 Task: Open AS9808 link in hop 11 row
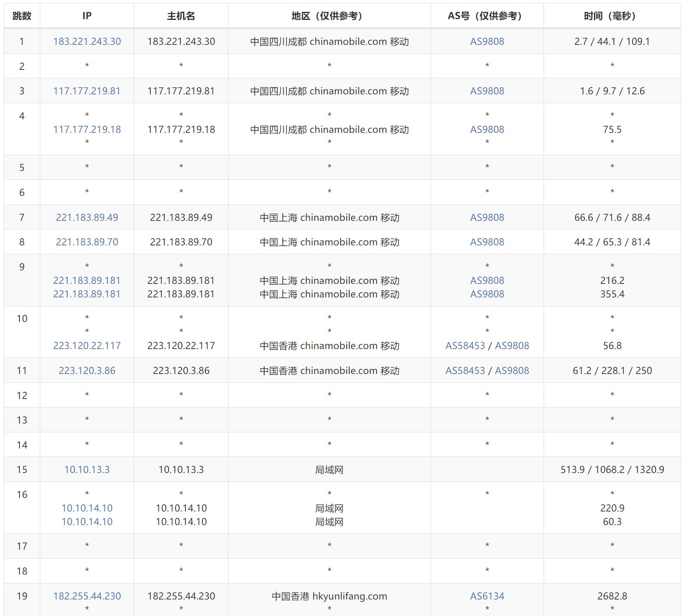pyautogui.click(x=512, y=371)
